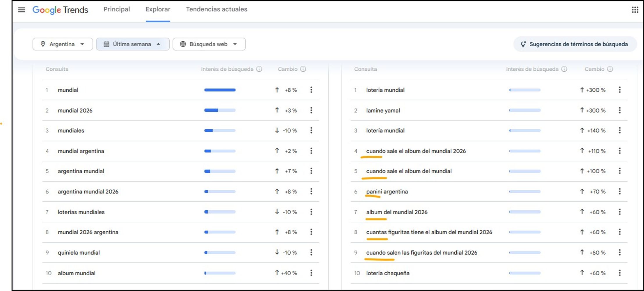
Task: Click Sugerencias de términos de búsqueda
Action: click(575, 44)
